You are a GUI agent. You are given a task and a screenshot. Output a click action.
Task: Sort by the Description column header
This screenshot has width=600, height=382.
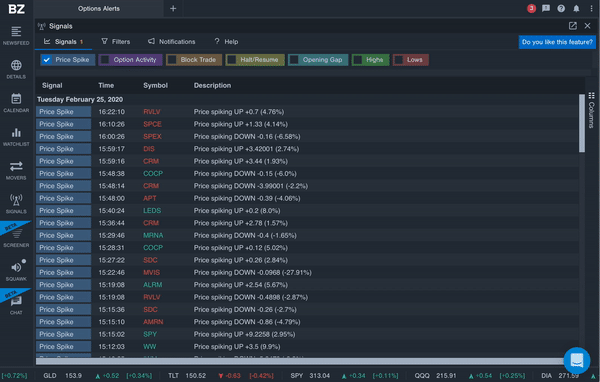click(212, 85)
